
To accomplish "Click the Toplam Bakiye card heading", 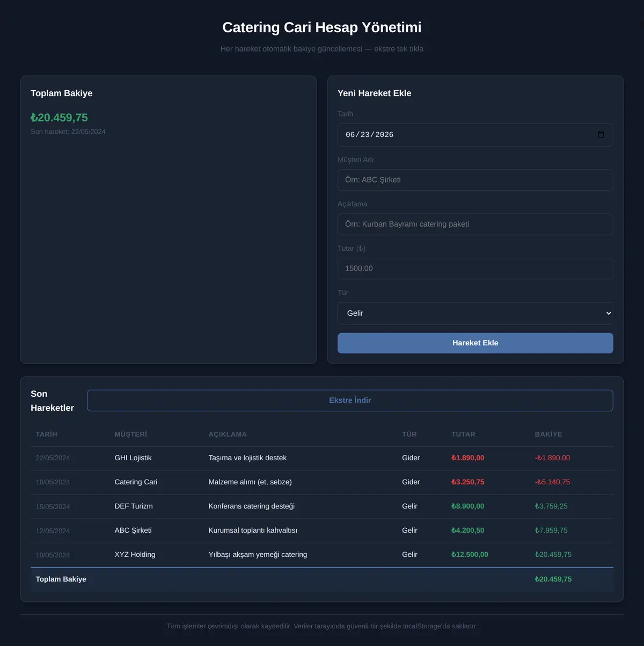I will 62,93.
